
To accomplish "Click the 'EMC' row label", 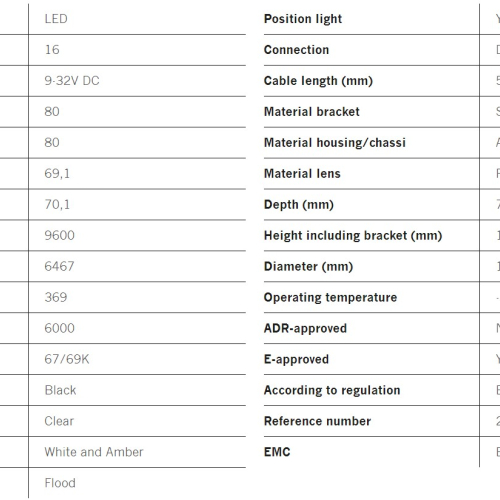I will [277, 452].
